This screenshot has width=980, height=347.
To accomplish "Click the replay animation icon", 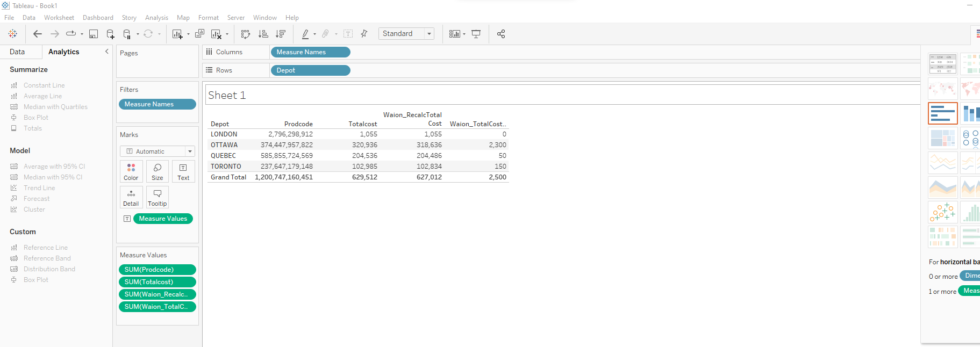I will (71, 34).
